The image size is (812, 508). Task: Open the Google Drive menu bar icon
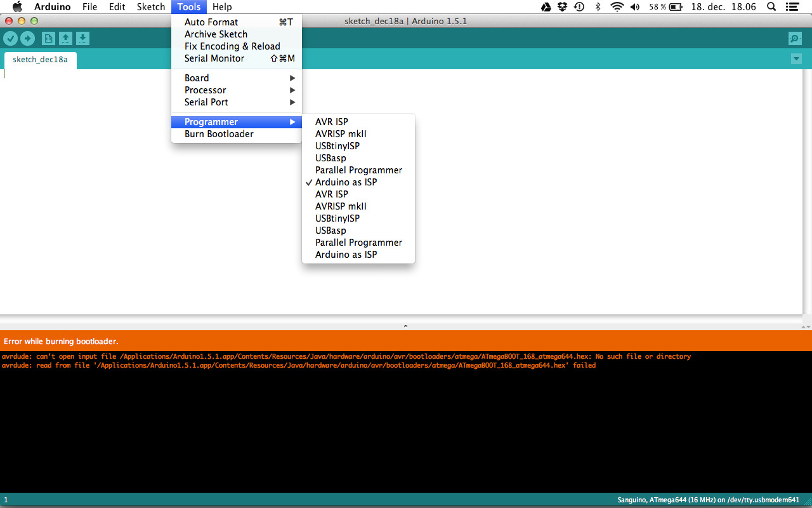click(546, 7)
